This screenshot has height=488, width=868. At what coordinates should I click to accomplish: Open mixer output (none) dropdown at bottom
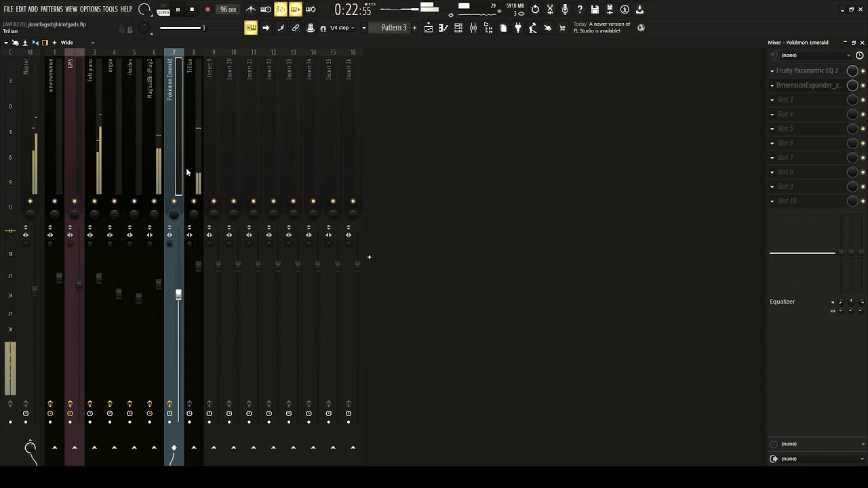tap(823, 459)
